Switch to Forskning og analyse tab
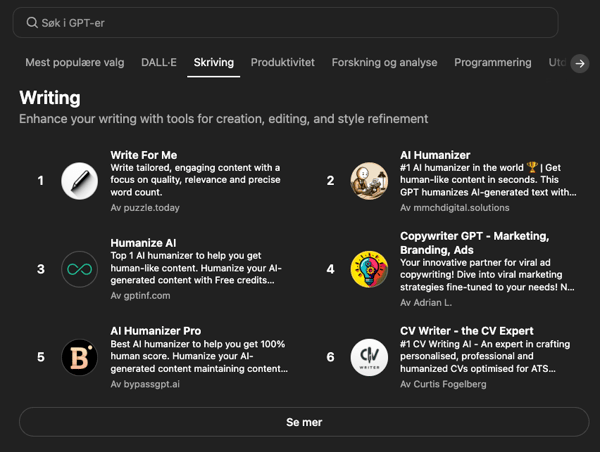 click(384, 62)
